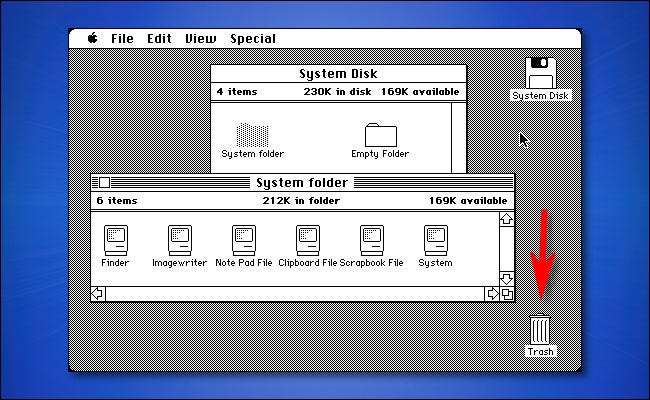Click the scroll down arrow in System folder
Screen dimensions: 650x400
507,279
